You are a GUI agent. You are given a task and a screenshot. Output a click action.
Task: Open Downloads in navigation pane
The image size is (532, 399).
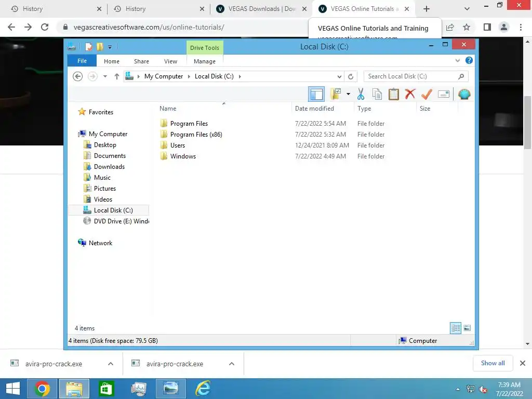(x=109, y=167)
